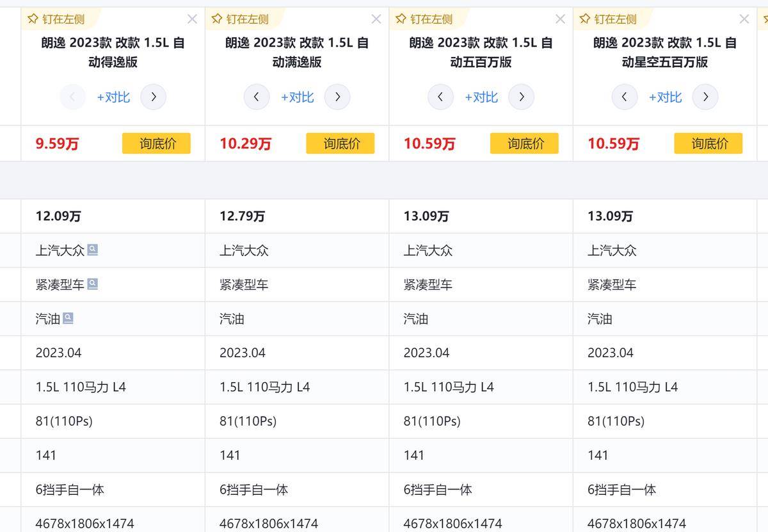Viewport: 768px width, 532px height.
Task: Select the 13.09万 cell in the 自动星空五百万版 column
Action: (665, 216)
